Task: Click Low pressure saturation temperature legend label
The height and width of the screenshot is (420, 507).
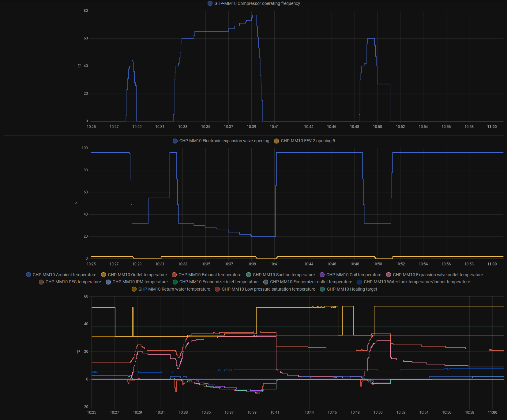Action: point(268,289)
